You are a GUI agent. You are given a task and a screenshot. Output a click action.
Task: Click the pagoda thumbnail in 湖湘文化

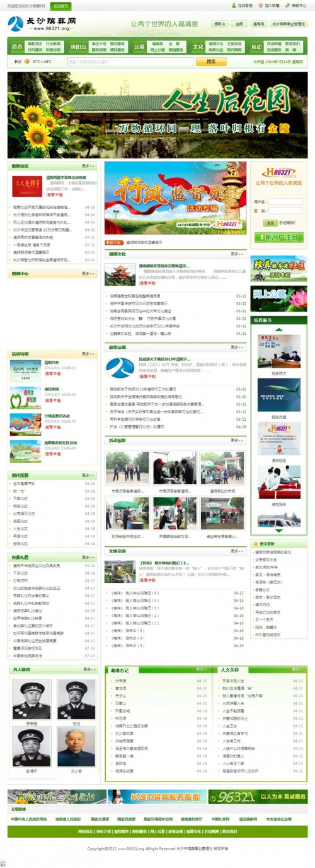120,274
